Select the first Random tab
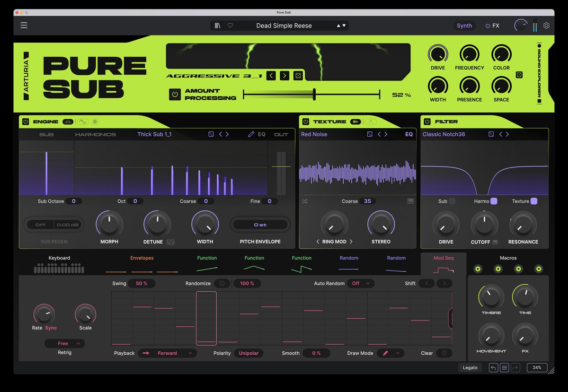Image resolution: width=568 pixels, height=392 pixels. [x=349, y=265]
